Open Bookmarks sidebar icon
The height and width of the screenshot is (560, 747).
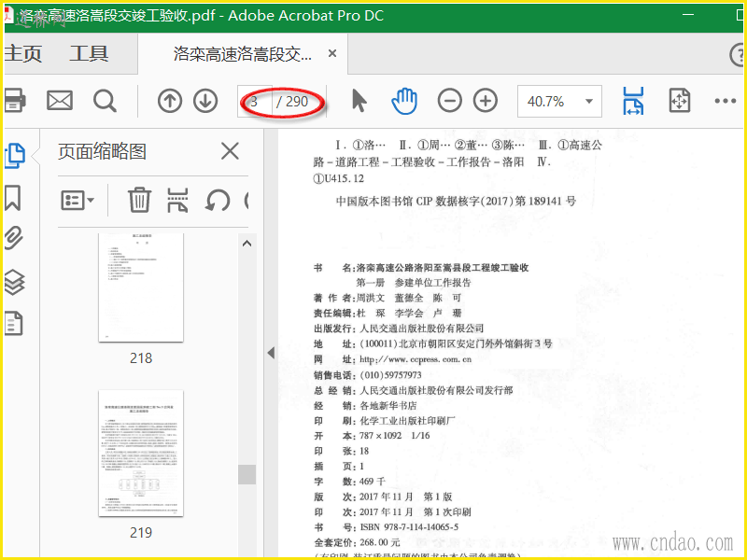pos(12,198)
